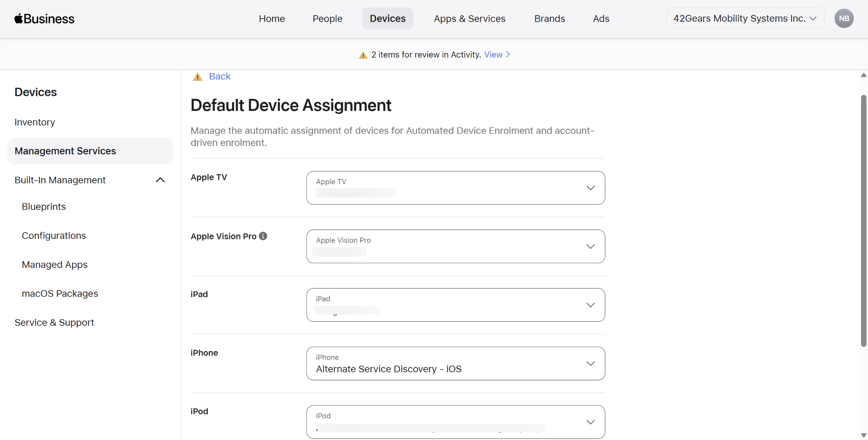Viewport: 868px width, 440px height.
Task: Open Inventory in the sidebar
Action: click(35, 122)
